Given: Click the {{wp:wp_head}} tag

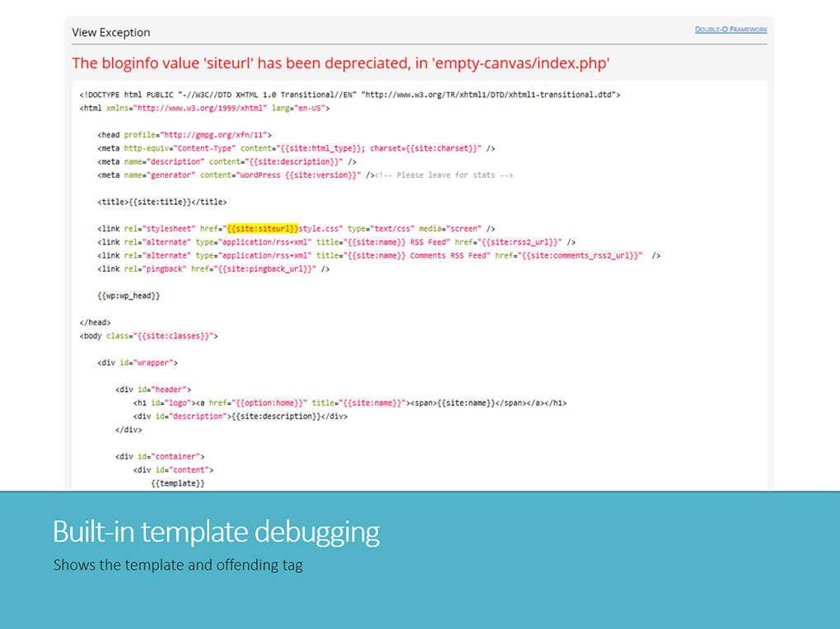Looking at the screenshot, I should tap(128, 296).
